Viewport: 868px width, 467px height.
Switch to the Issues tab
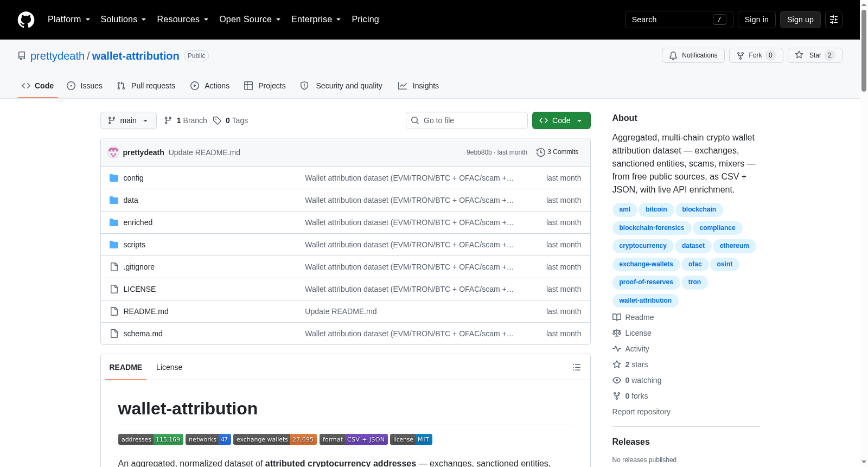85,86
